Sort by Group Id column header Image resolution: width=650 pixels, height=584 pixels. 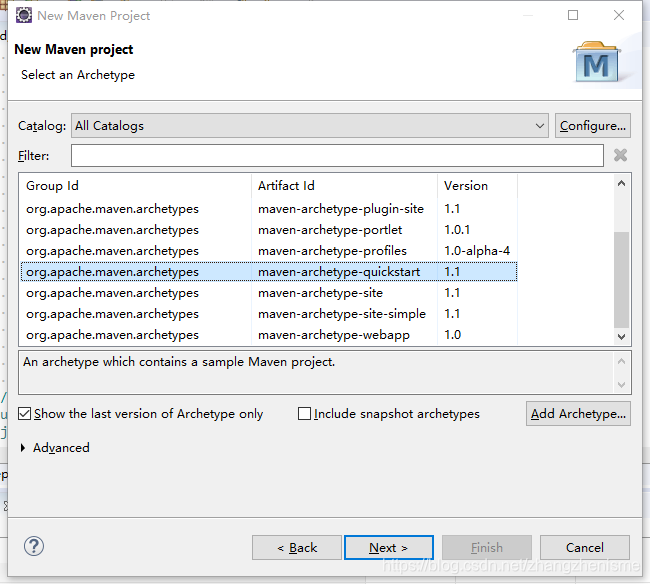136,186
